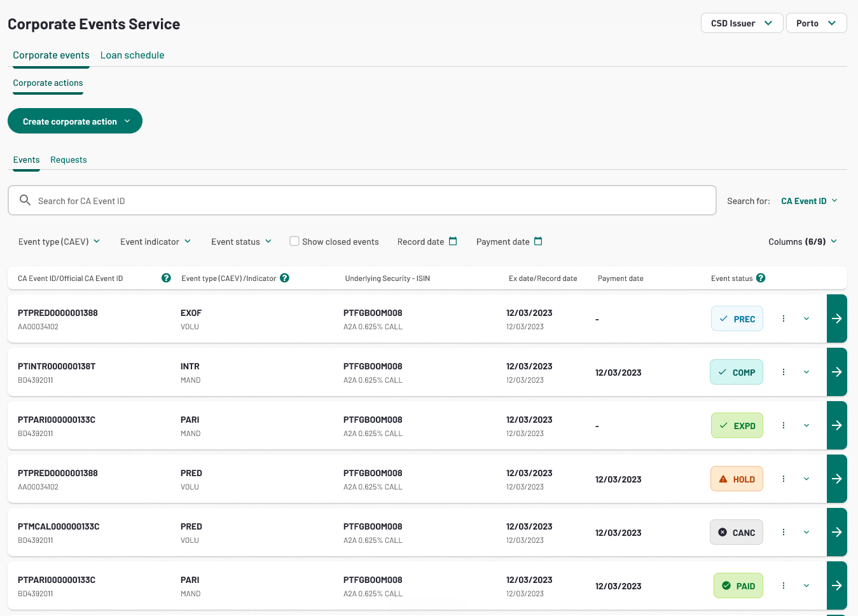Expand the PAID row with its chevron
This screenshot has height=616, width=858.
click(x=806, y=585)
